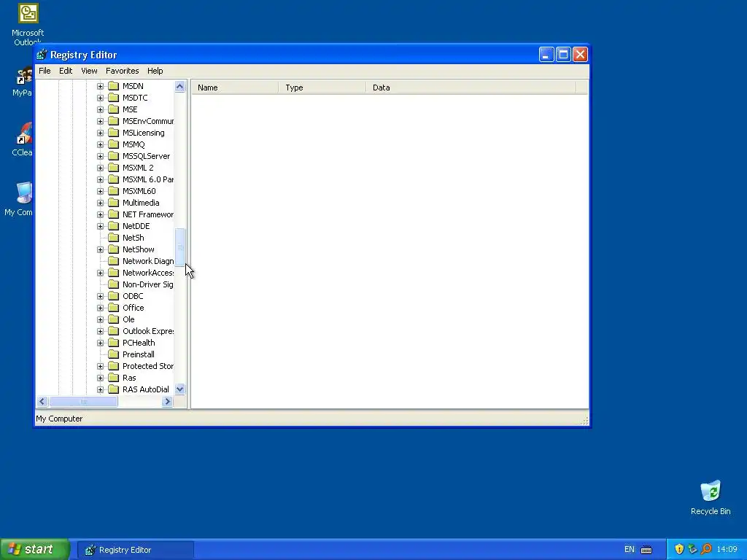747x560 pixels.
Task: Maximize the Registry Editor window
Action: [x=563, y=55]
